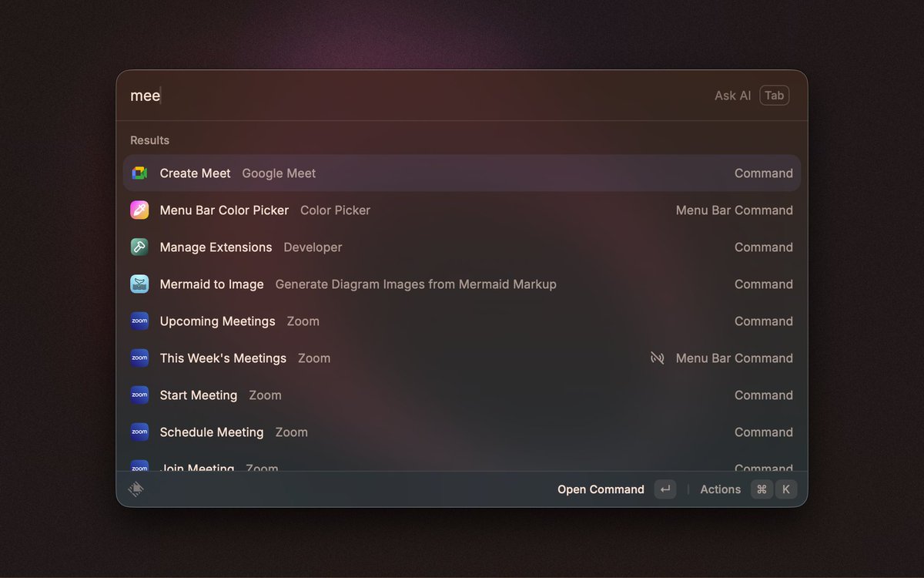Click the 'Color Picker' subtitle text
Viewport: 924px width, 578px height.
click(335, 210)
